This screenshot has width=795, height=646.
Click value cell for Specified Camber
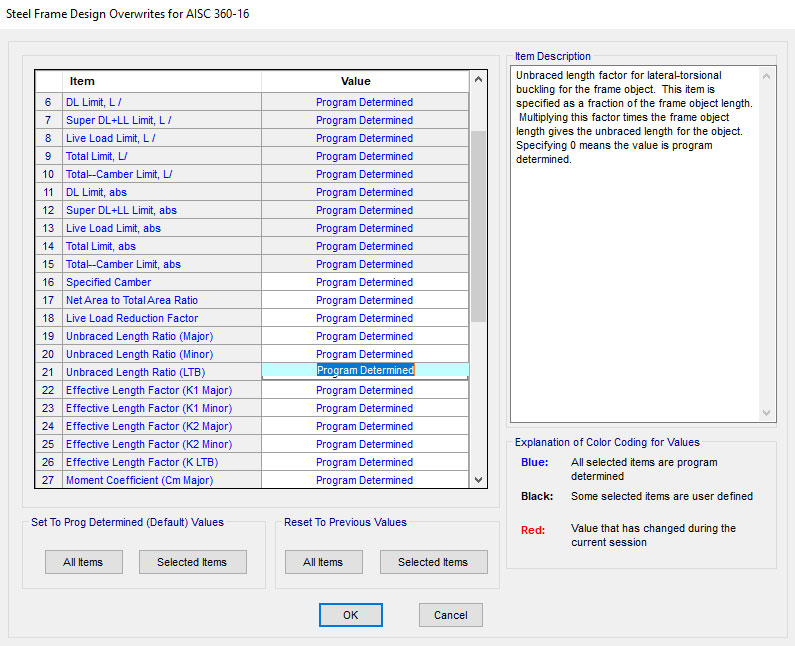[365, 282]
